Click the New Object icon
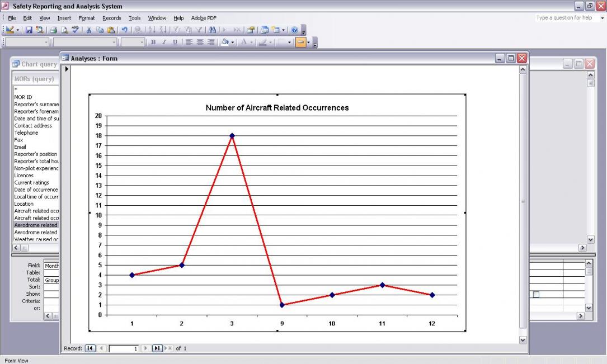 point(276,30)
